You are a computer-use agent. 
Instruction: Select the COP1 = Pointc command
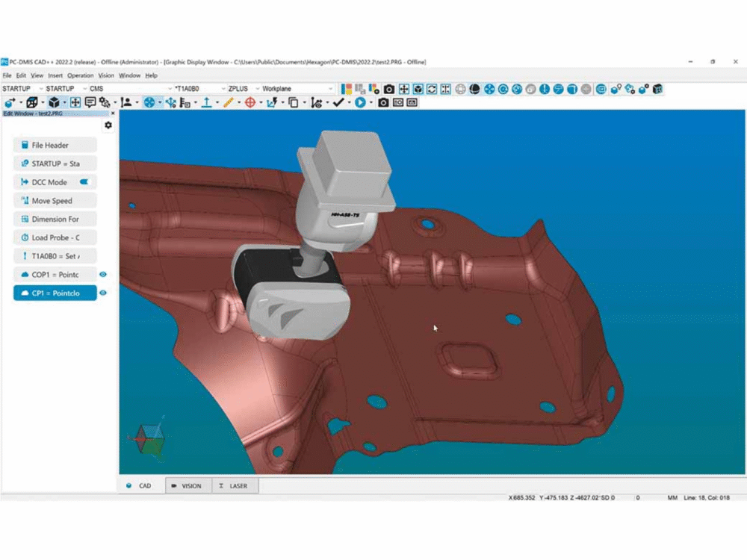tap(55, 275)
